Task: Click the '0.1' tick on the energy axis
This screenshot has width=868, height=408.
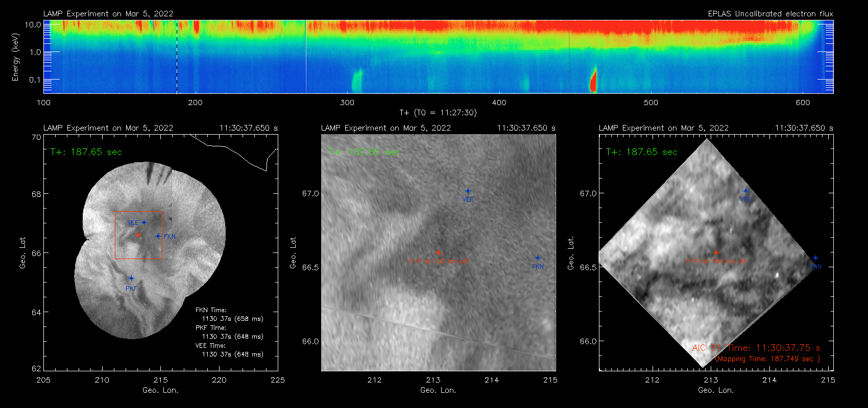Action: point(35,80)
